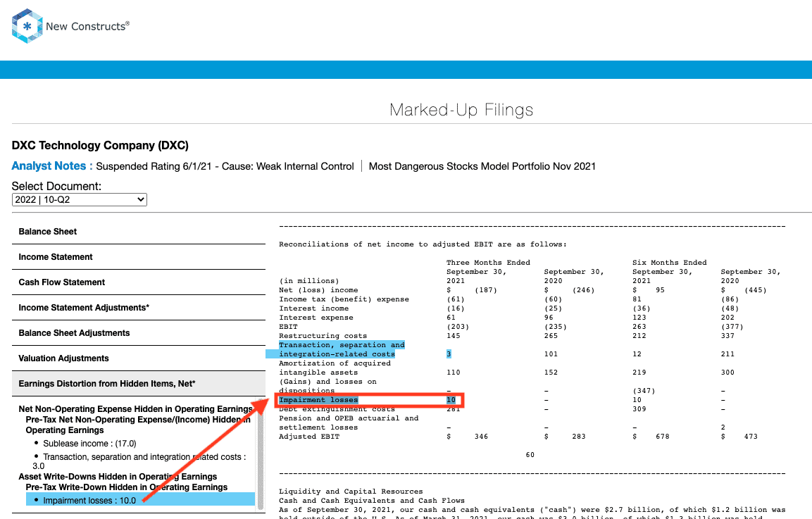The image size is (812, 519).
Task: Click Net (loss) income row label
Action: click(318, 290)
